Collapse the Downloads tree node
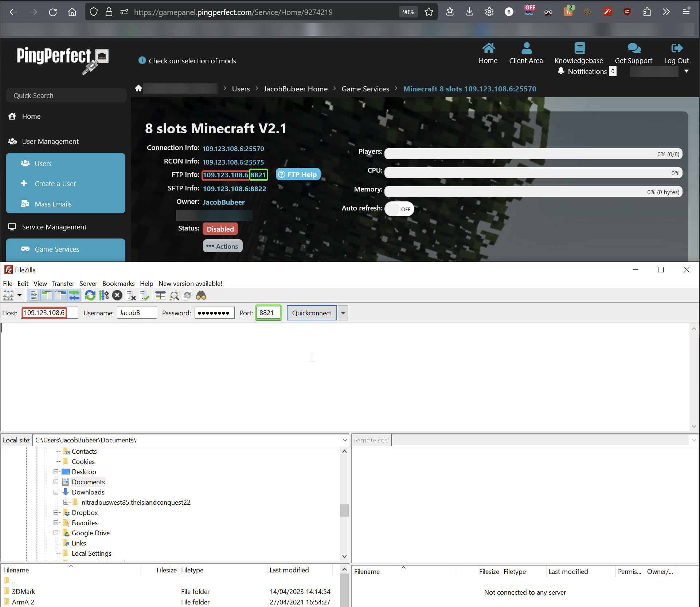Image resolution: width=700 pixels, height=607 pixels. (56, 492)
